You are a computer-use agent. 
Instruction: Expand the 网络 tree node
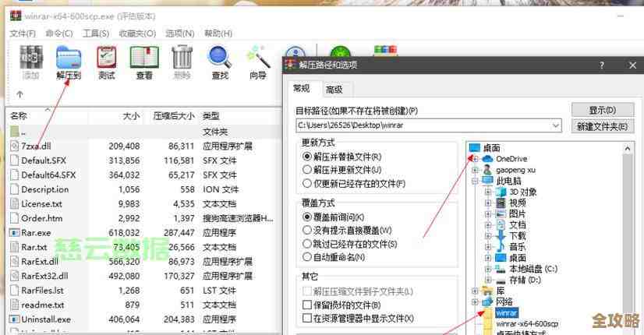(475, 301)
